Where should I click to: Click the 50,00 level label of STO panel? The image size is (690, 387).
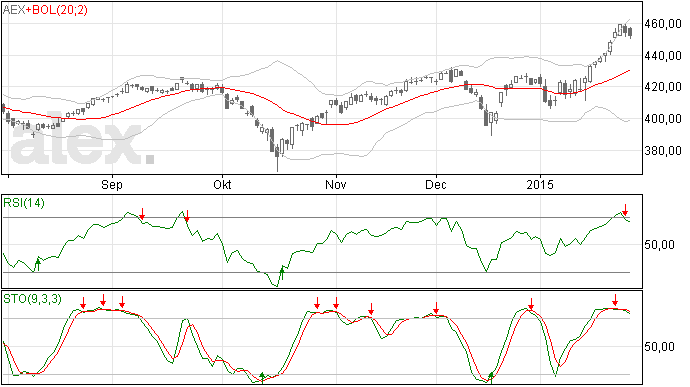click(x=659, y=347)
